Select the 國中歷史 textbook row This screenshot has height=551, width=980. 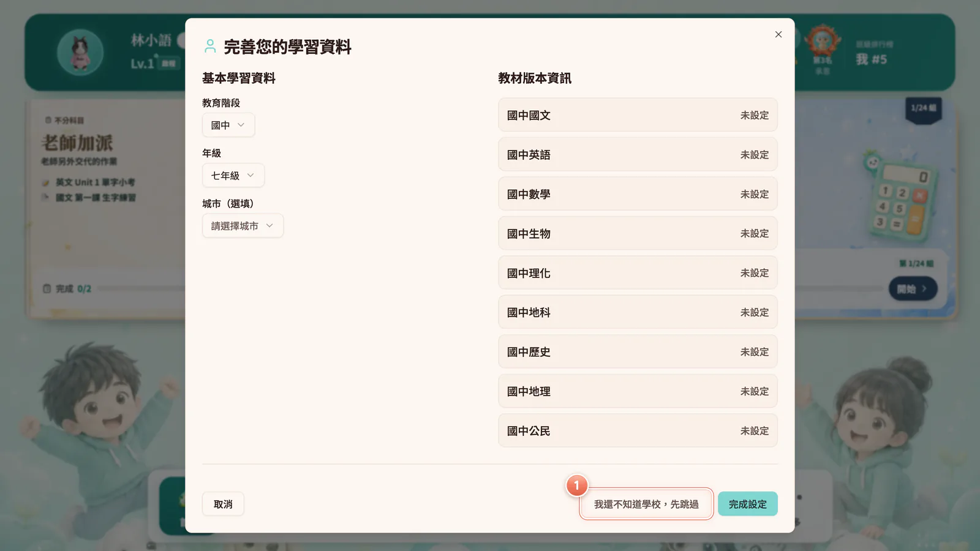(638, 352)
